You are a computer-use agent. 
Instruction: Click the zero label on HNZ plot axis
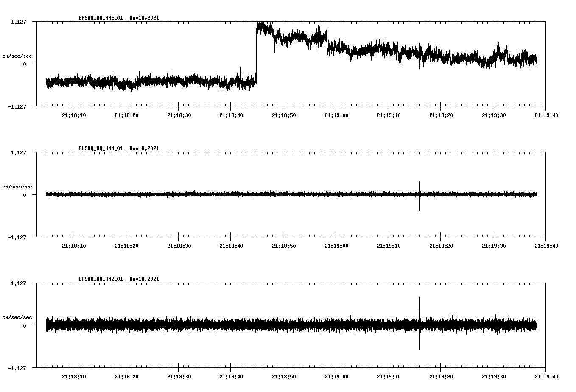pyautogui.click(x=25, y=325)
